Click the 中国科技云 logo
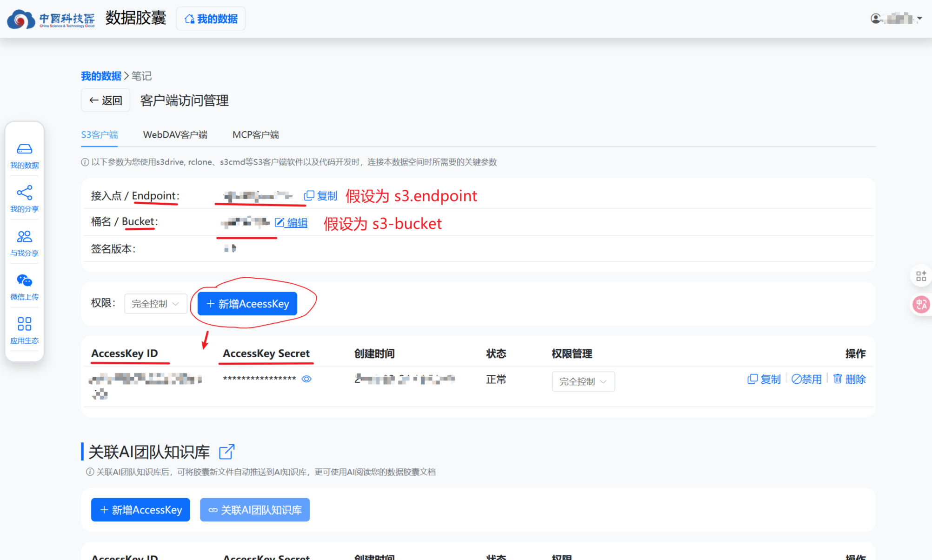932x560 pixels. (51, 19)
